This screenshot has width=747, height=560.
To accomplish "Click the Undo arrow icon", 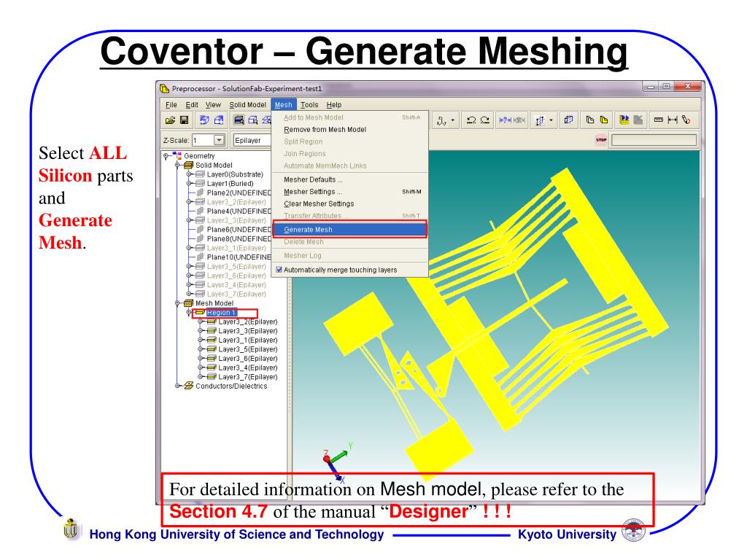I will 471,120.
